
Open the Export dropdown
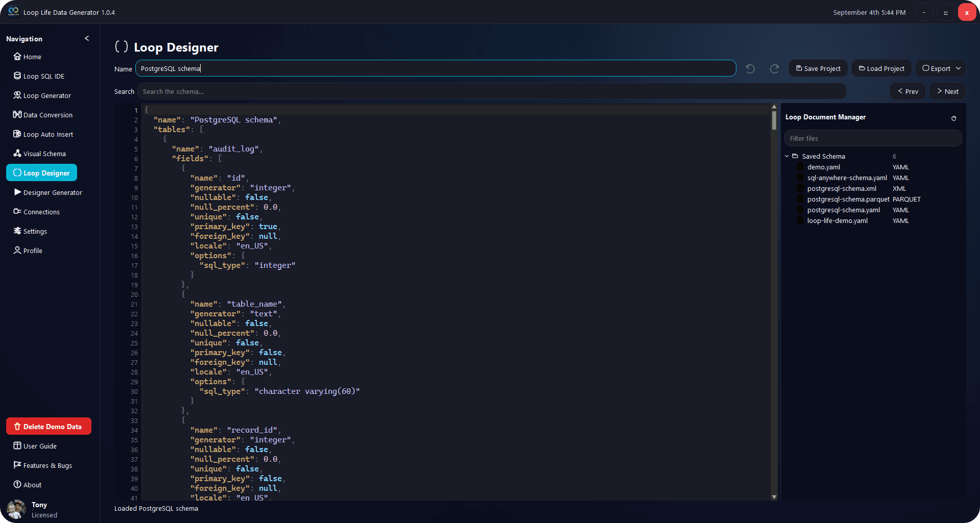pyautogui.click(x=941, y=68)
